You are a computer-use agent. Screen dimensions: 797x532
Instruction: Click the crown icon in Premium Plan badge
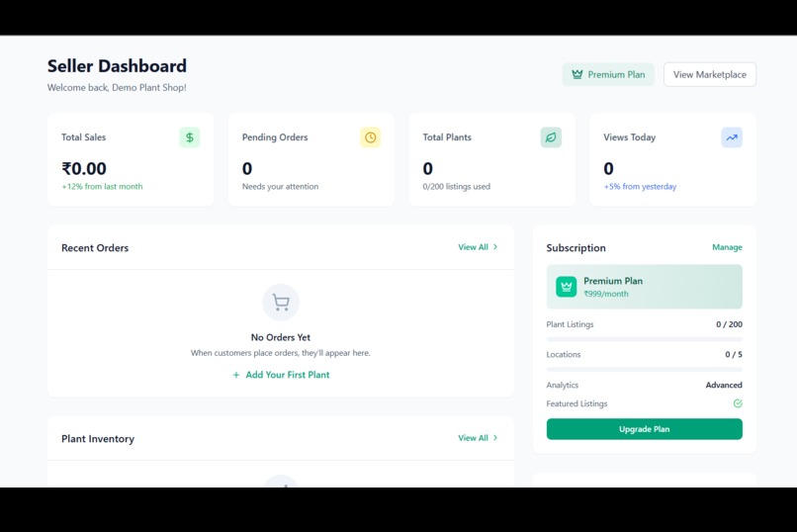point(576,74)
